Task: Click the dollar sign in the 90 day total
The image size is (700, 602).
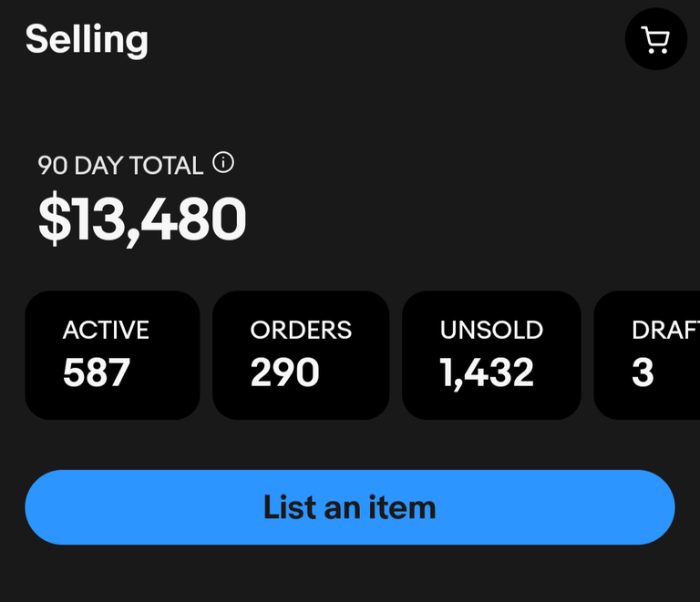Action: click(55, 219)
